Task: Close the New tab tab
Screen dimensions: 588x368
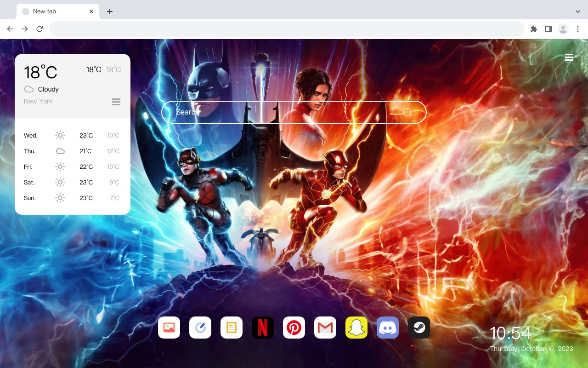Action: [x=92, y=11]
